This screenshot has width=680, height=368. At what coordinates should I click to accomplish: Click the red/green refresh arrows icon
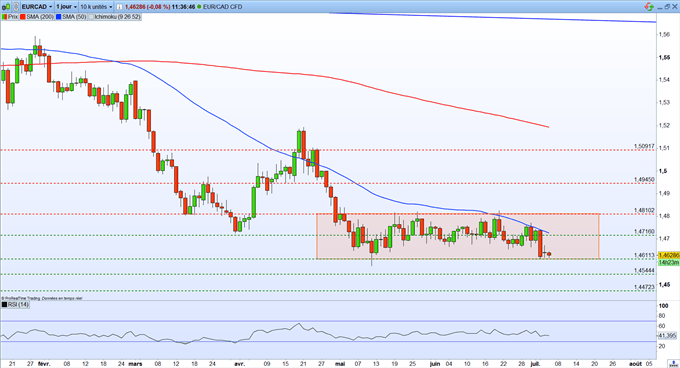(649, 7)
